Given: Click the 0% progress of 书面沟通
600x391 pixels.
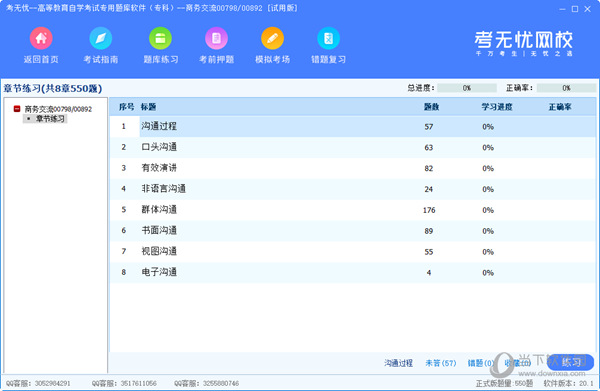Looking at the screenshot, I should 488,231.
